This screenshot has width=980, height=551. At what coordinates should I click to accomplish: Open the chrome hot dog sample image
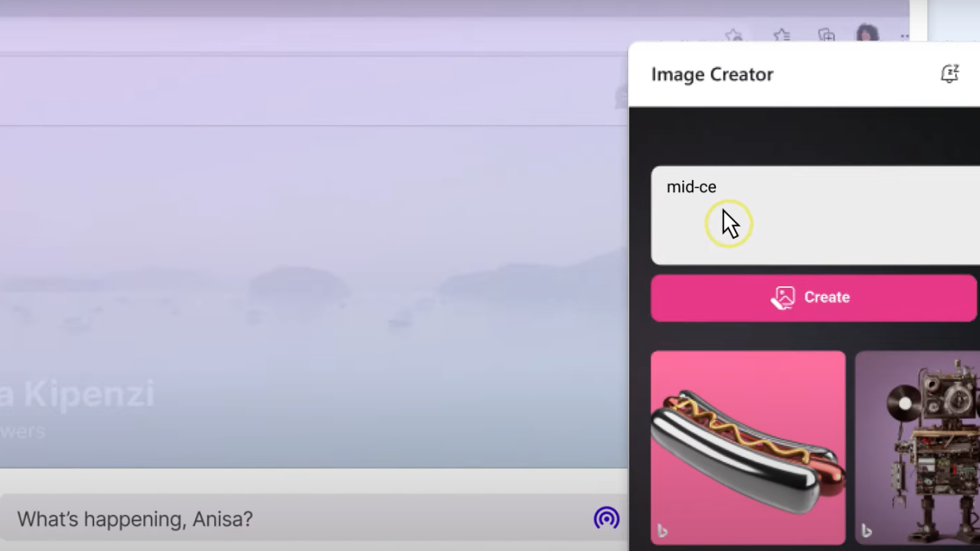coord(748,448)
